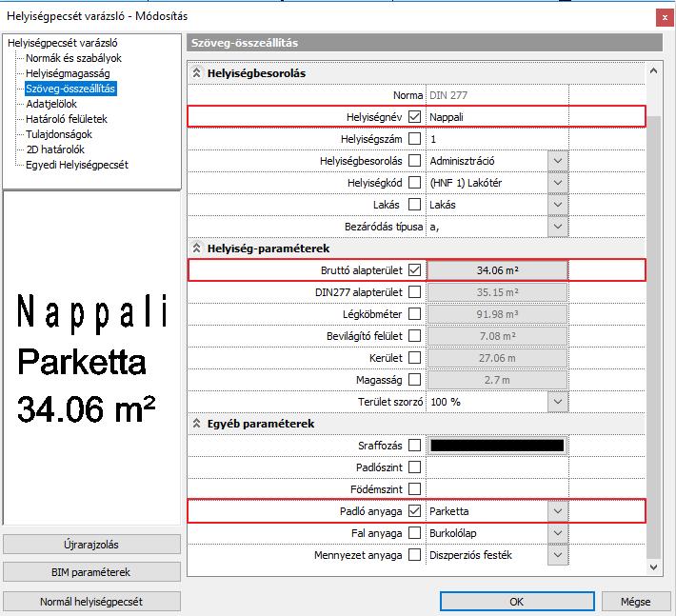Open the Bezáródás típusa dropdown
Image resolution: width=676 pixels, height=616 pixels.
click(558, 226)
